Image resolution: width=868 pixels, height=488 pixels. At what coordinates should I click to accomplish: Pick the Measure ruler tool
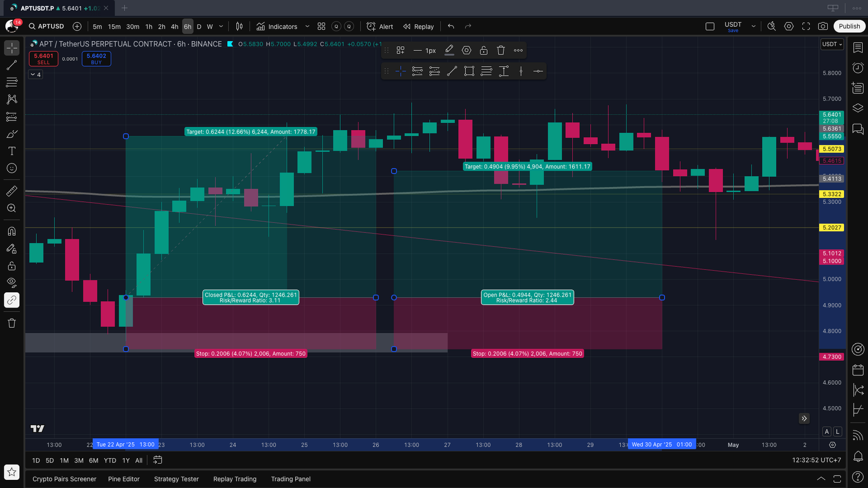click(x=11, y=191)
